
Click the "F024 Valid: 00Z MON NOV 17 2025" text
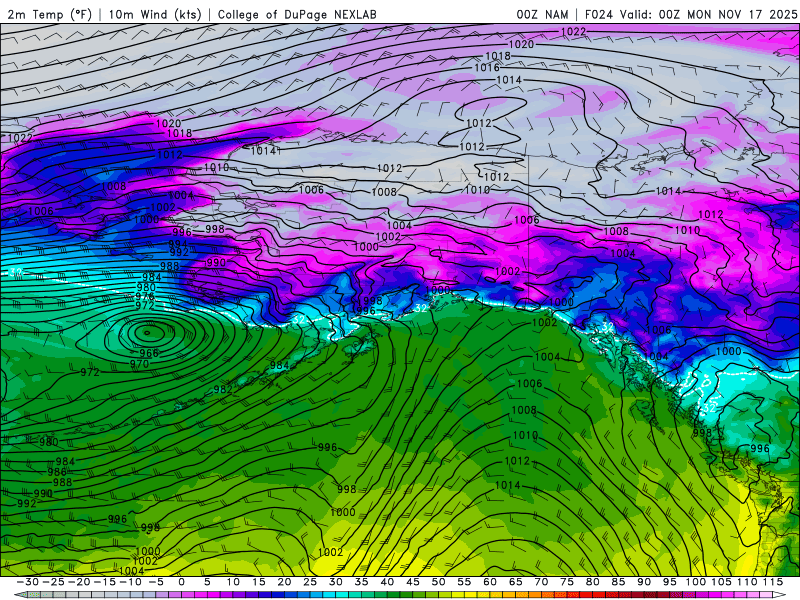point(691,14)
